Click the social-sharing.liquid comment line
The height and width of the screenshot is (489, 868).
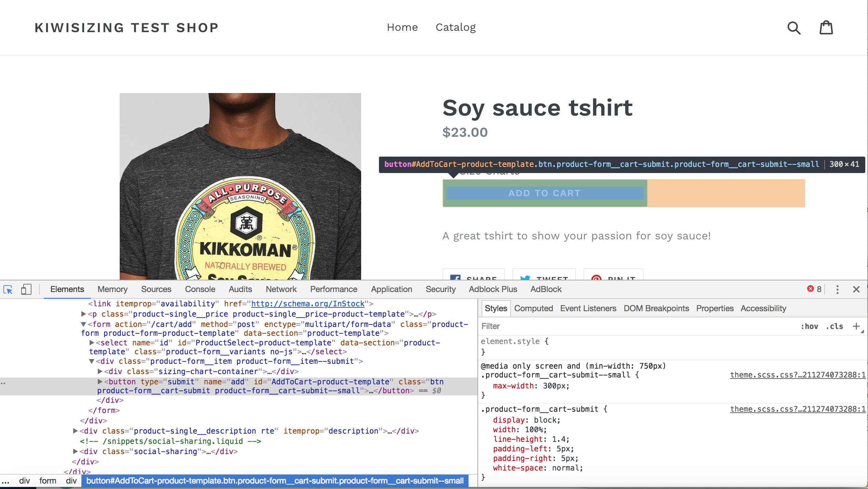(x=171, y=441)
